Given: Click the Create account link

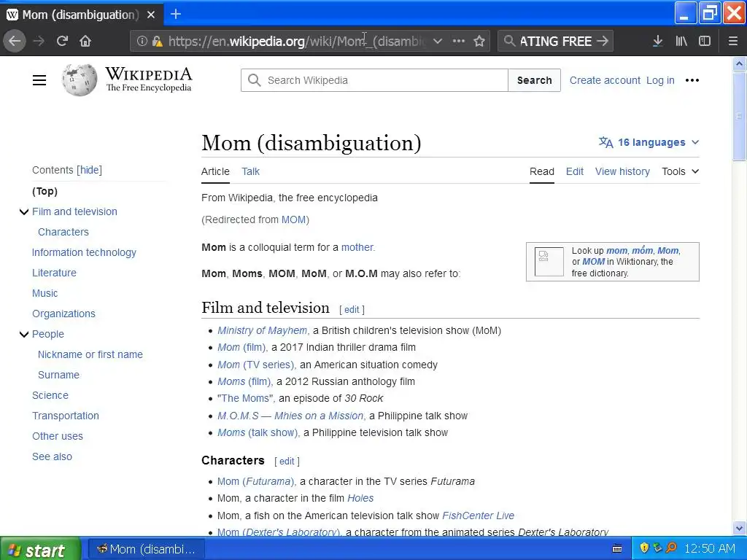Looking at the screenshot, I should click(605, 80).
